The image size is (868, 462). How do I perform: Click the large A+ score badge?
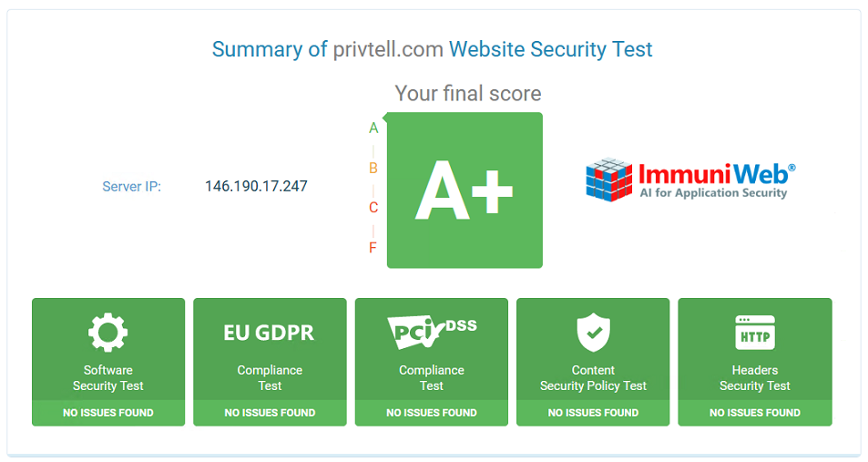465,190
